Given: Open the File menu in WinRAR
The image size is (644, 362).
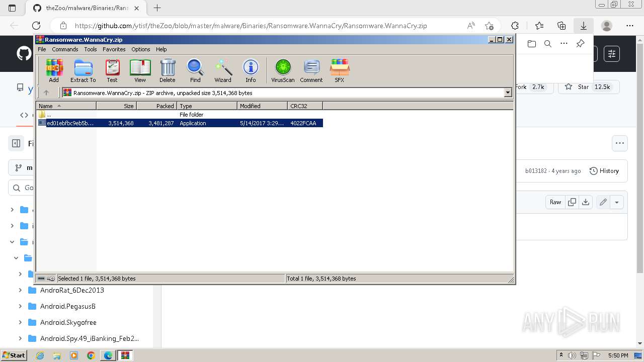Looking at the screenshot, I should click(x=42, y=49).
